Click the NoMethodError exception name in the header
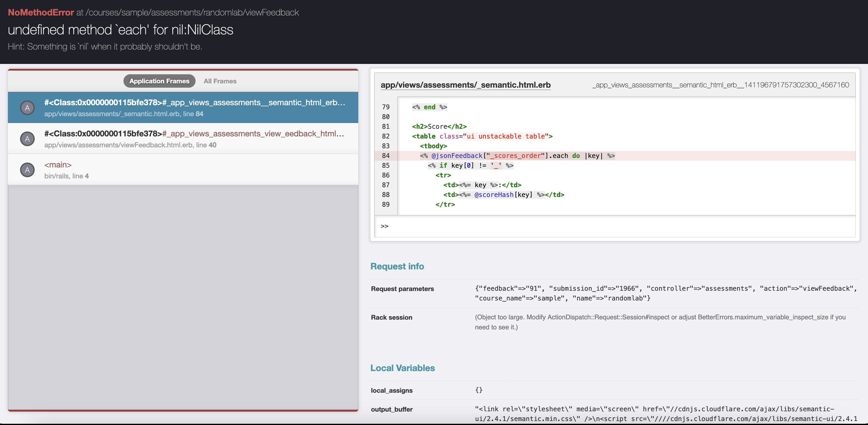This screenshot has width=868, height=425. pos(41,12)
